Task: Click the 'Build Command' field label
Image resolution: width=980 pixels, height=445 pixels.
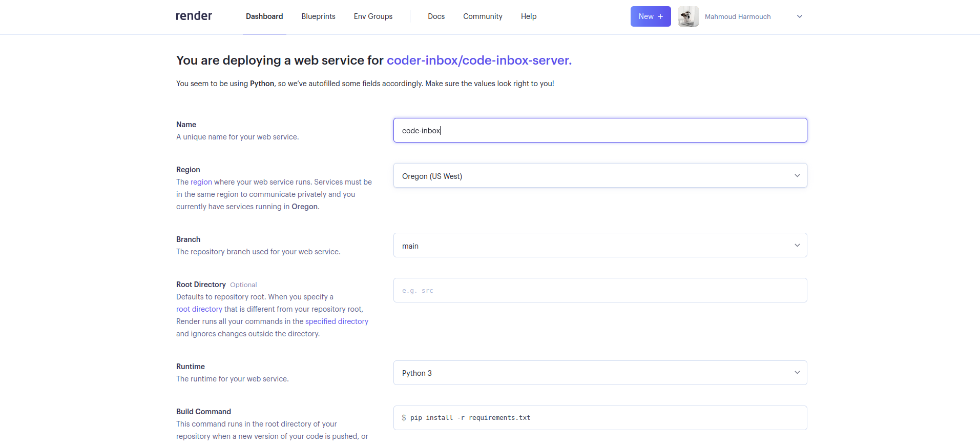Action: [203, 412]
